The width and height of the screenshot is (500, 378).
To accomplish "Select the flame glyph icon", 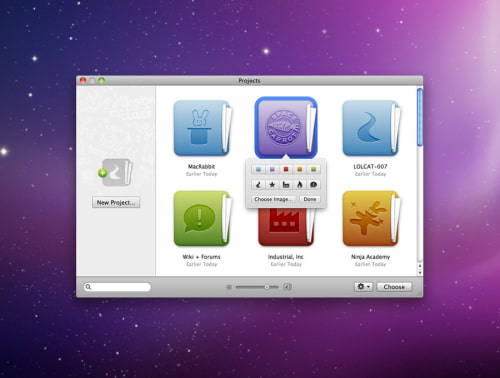I will [x=300, y=185].
